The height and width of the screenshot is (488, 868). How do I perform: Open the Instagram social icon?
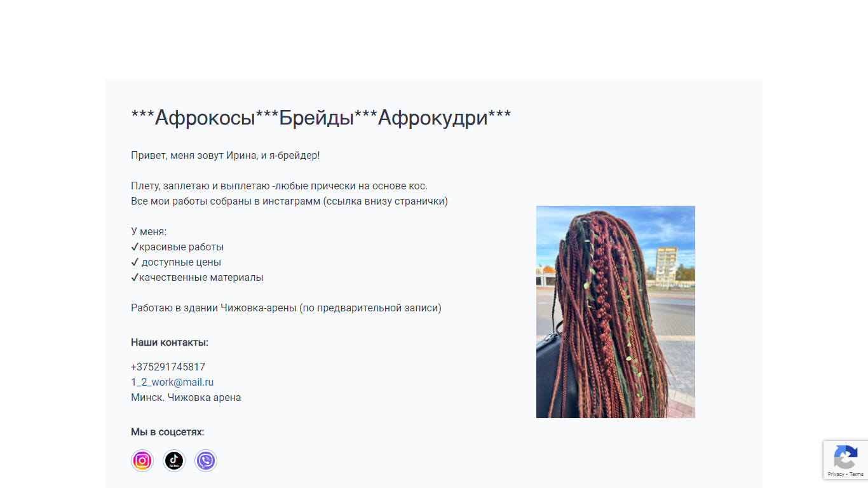click(x=142, y=461)
